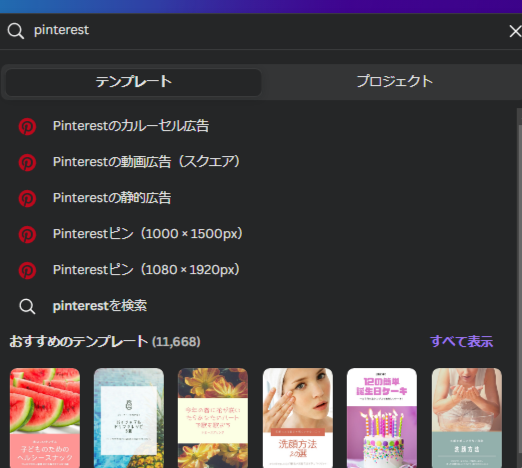Clear the search with the X icon

pyautogui.click(x=515, y=31)
